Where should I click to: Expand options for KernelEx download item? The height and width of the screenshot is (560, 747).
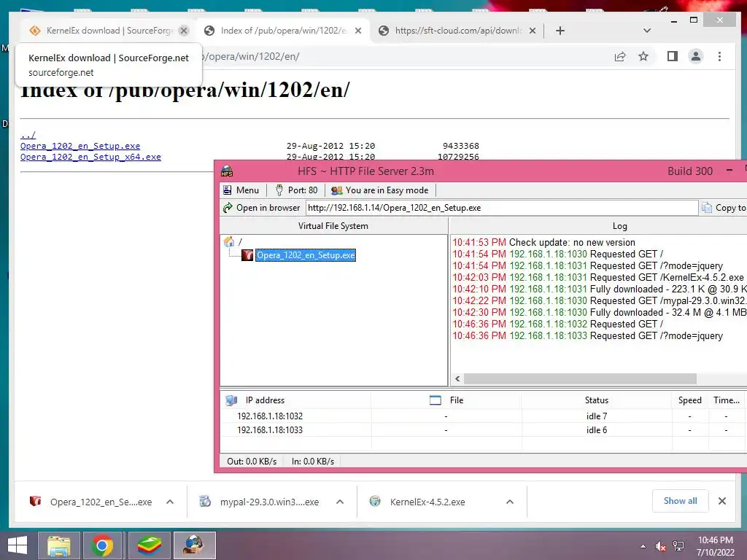(510, 502)
